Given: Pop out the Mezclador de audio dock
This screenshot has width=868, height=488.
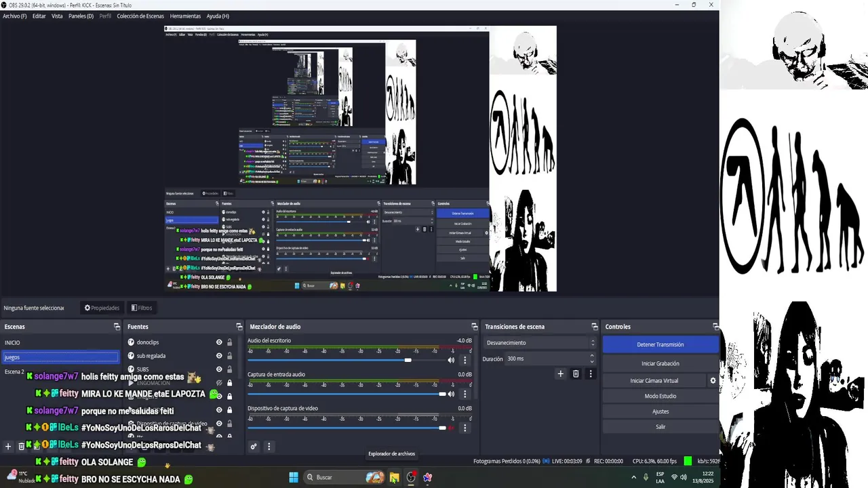Looking at the screenshot, I should tap(475, 327).
